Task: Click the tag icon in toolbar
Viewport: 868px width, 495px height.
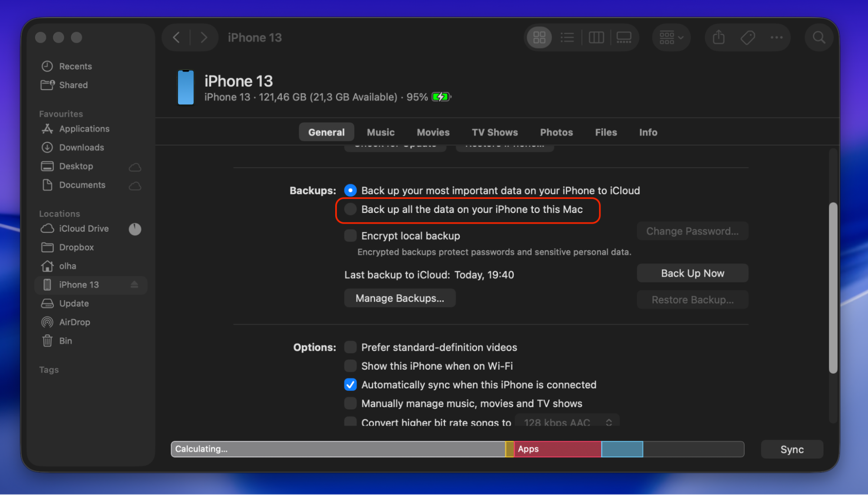Action: point(748,38)
